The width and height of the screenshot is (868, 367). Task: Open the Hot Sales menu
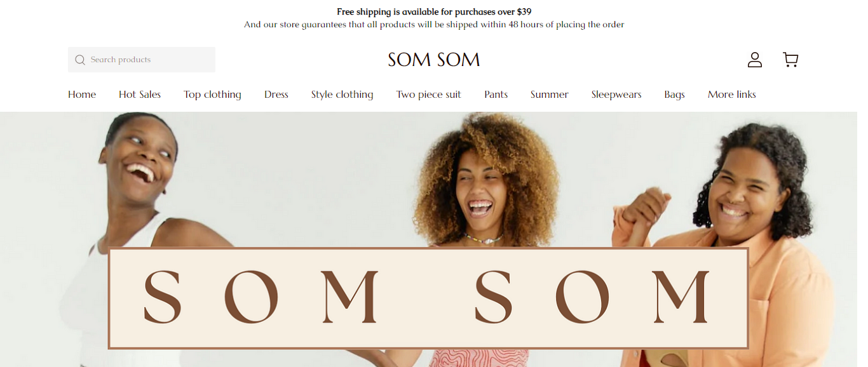click(140, 95)
